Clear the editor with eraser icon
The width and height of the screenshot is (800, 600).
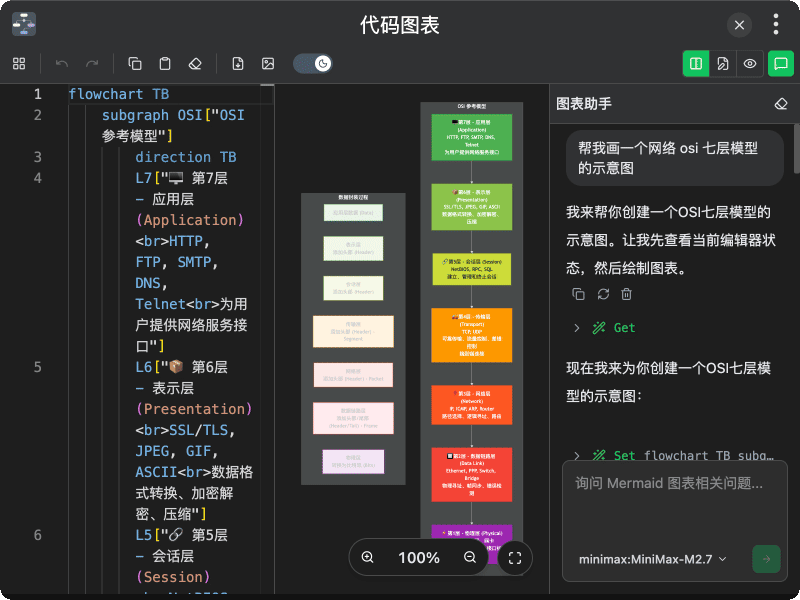coord(195,63)
